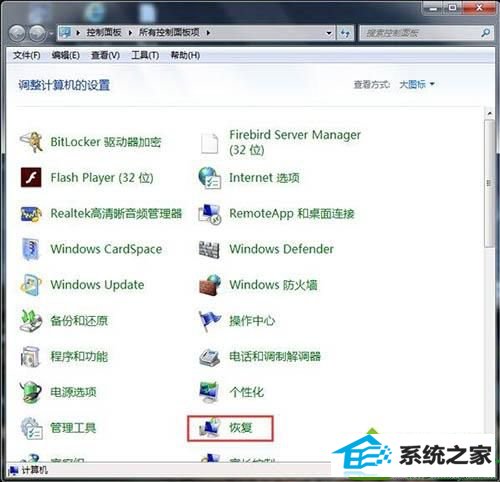Click the search magnifier icon
The height and width of the screenshot is (482, 500).
(485, 33)
